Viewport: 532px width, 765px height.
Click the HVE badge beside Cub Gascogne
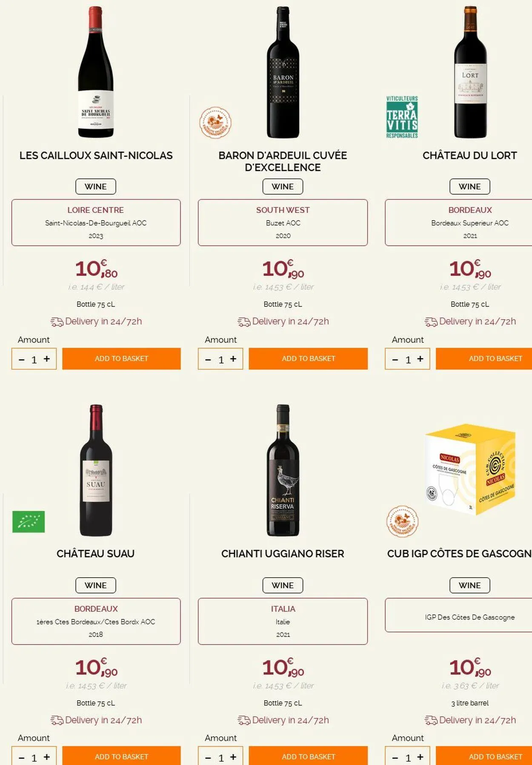(402, 521)
